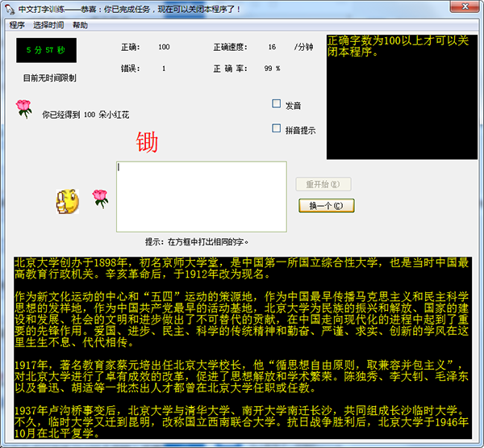Click the 正确速度 value 16
The height and width of the screenshot is (448, 484).
272,47
